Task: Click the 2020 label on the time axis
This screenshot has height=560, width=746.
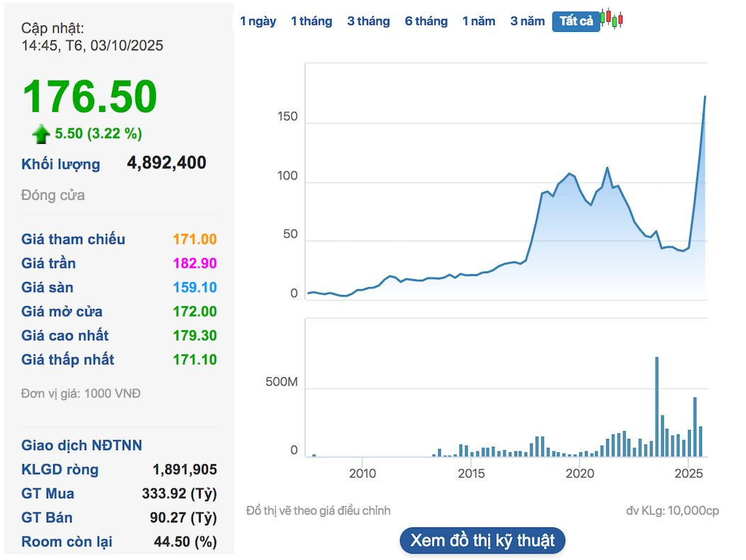Action: [579, 474]
